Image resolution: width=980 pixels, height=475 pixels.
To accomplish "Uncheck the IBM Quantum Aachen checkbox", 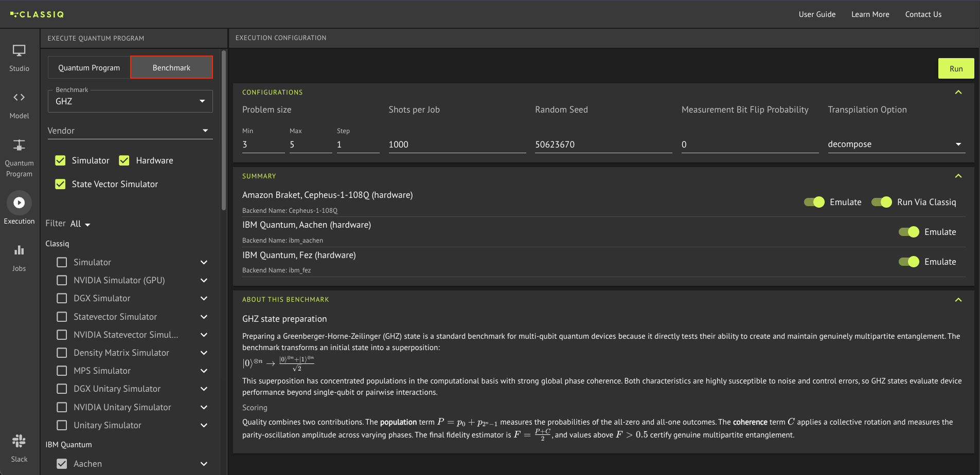I will pyautogui.click(x=62, y=464).
